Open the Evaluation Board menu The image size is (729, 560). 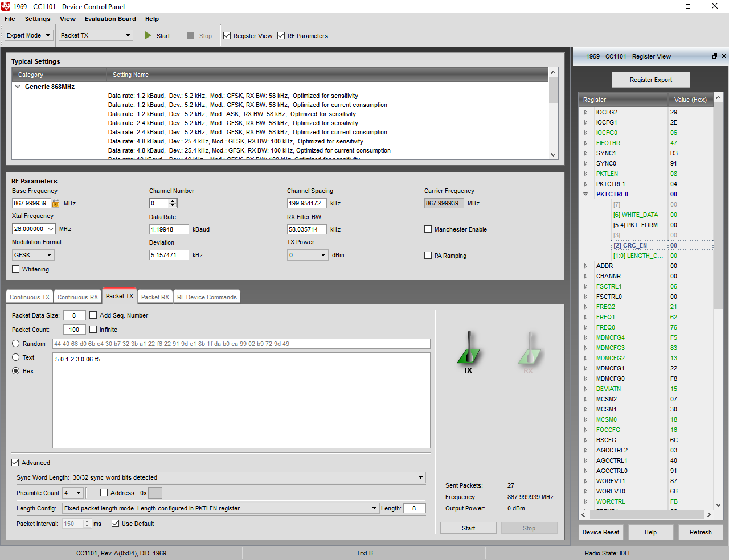point(110,19)
